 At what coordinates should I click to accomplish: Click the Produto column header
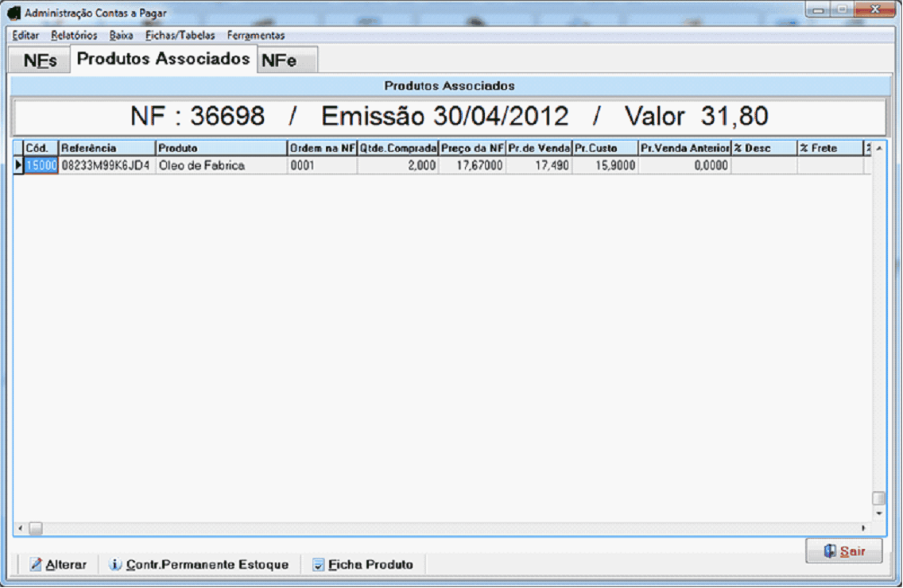click(x=220, y=149)
